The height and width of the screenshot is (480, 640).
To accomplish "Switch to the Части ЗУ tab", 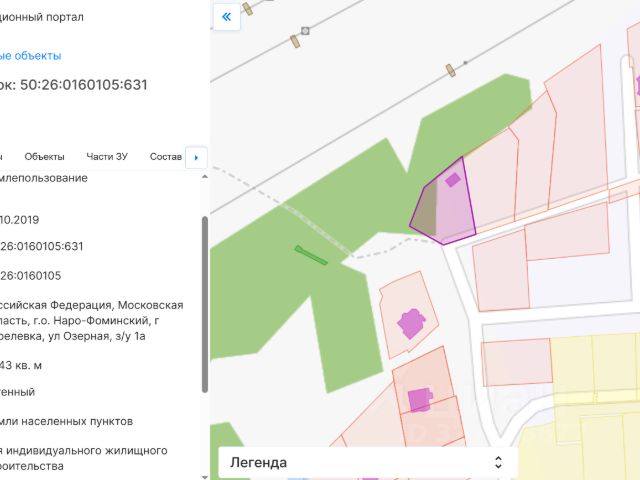I will 107,157.
